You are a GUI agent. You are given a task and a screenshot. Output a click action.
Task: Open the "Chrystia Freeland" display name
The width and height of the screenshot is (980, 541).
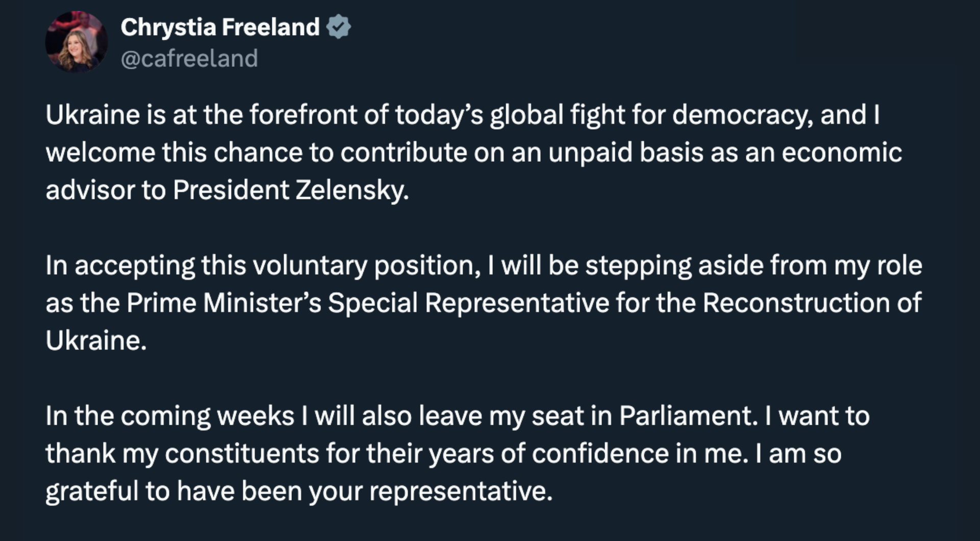tap(220, 27)
